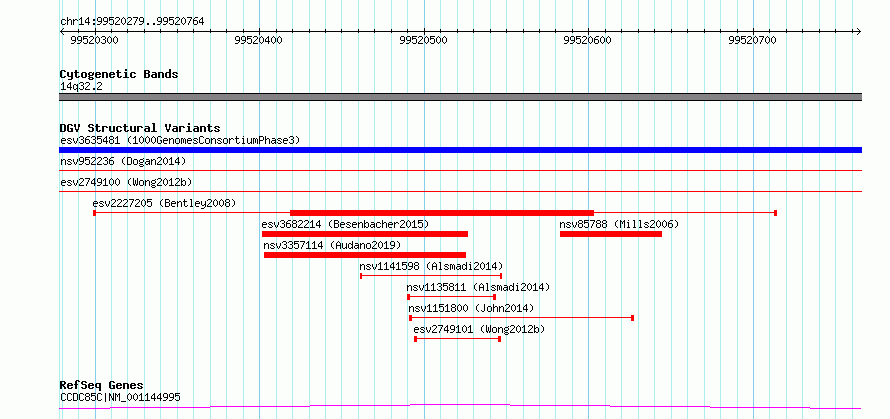Click the thin red line for esv2749100
The image size is (890, 419).
460,191
